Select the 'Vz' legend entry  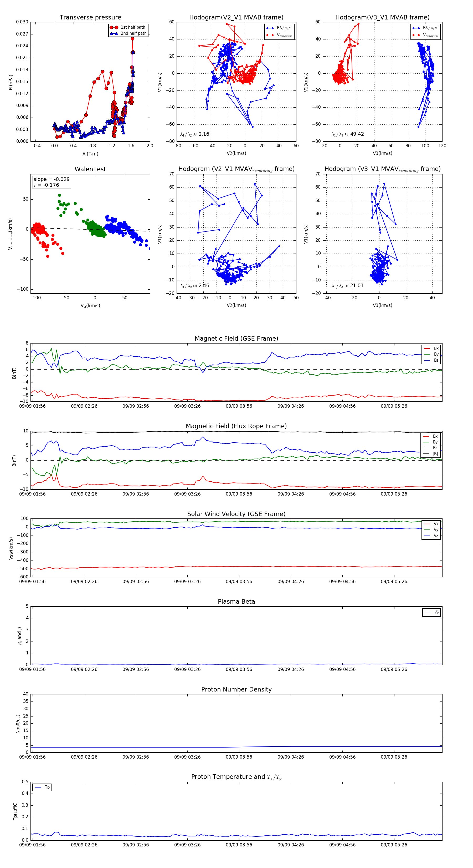coord(431,536)
